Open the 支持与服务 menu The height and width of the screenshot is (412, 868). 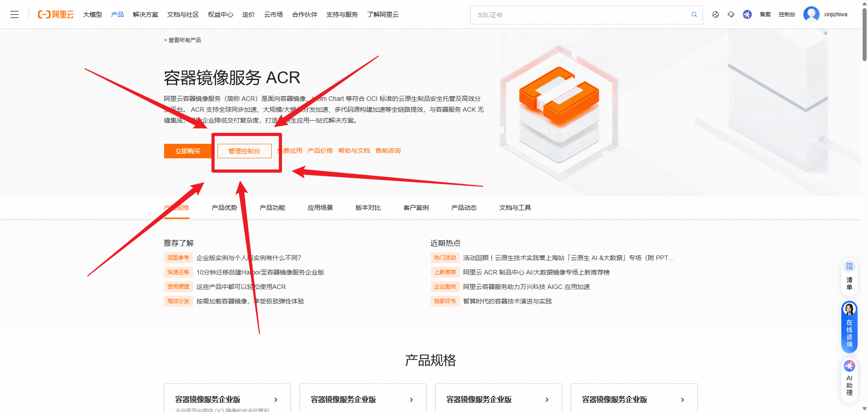342,14
